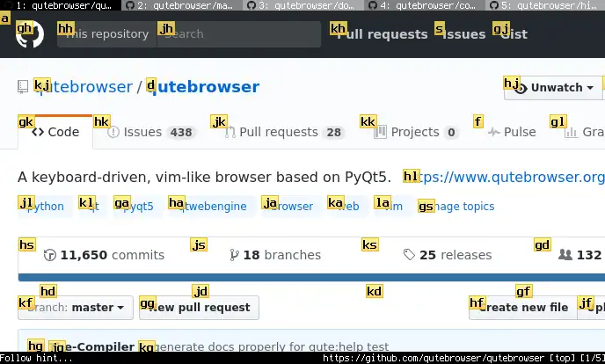The width and height of the screenshot is (605, 364).
Task: Open the Issues tab icon
Action: click(x=113, y=132)
